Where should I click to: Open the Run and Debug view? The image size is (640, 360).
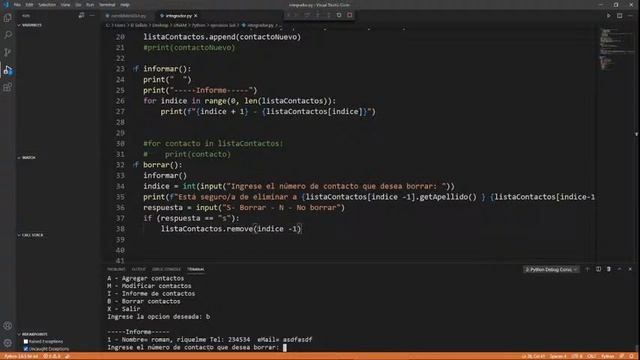point(7,70)
